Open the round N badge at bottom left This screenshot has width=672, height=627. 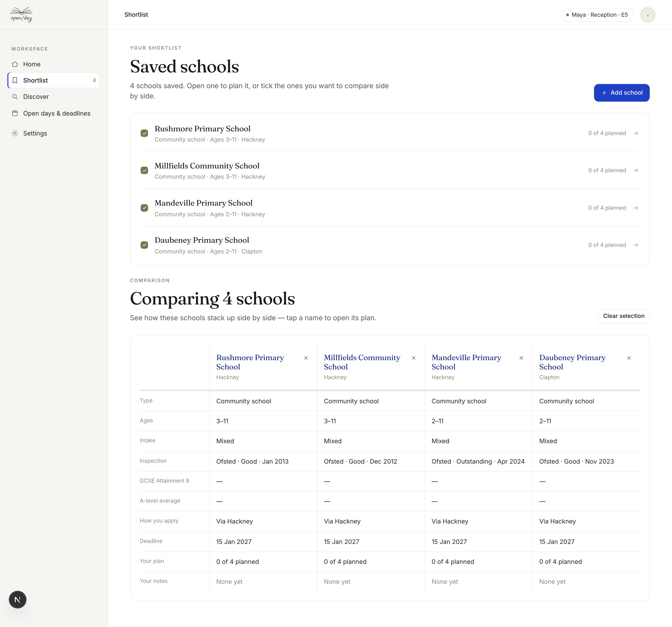(18, 600)
